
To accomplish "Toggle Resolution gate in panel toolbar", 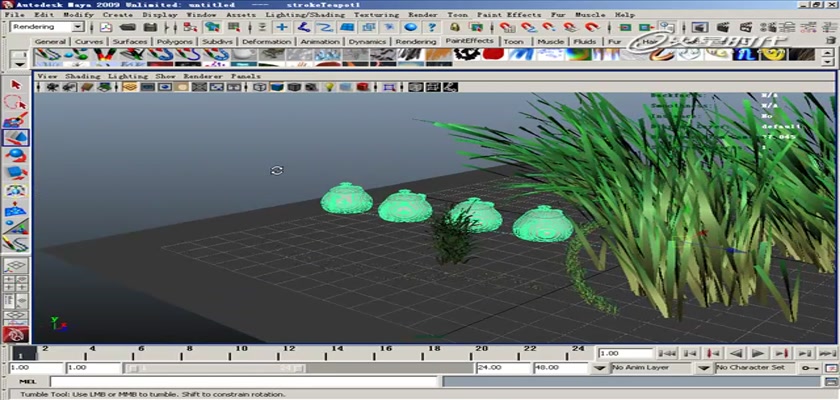I will point(165,87).
